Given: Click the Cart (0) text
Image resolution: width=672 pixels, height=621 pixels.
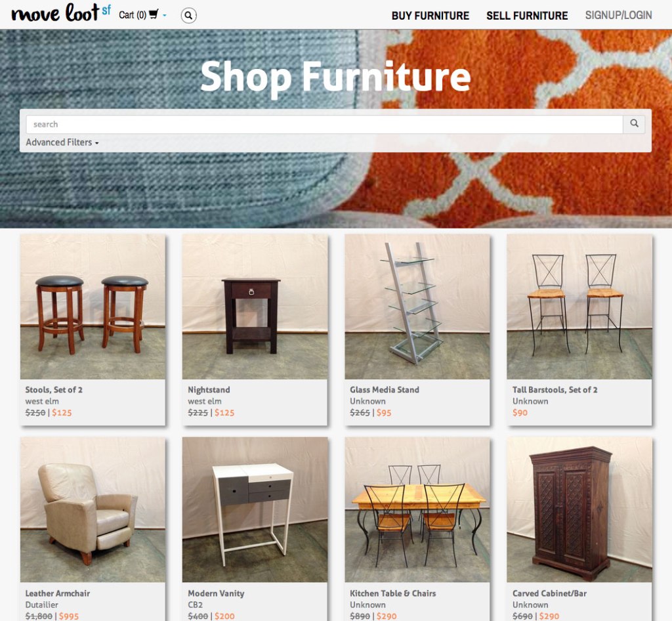Looking at the screenshot, I should (x=133, y=15).
